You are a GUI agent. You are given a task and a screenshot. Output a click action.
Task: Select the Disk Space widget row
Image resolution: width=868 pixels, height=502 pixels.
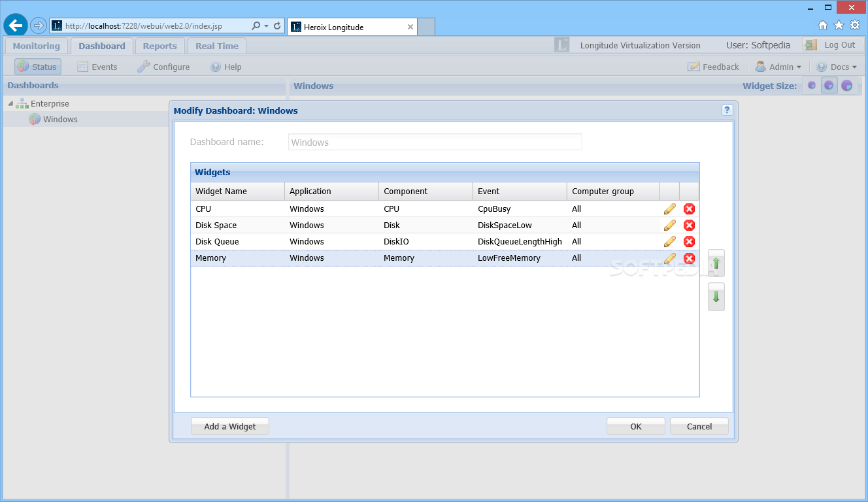tap(444, 226)
